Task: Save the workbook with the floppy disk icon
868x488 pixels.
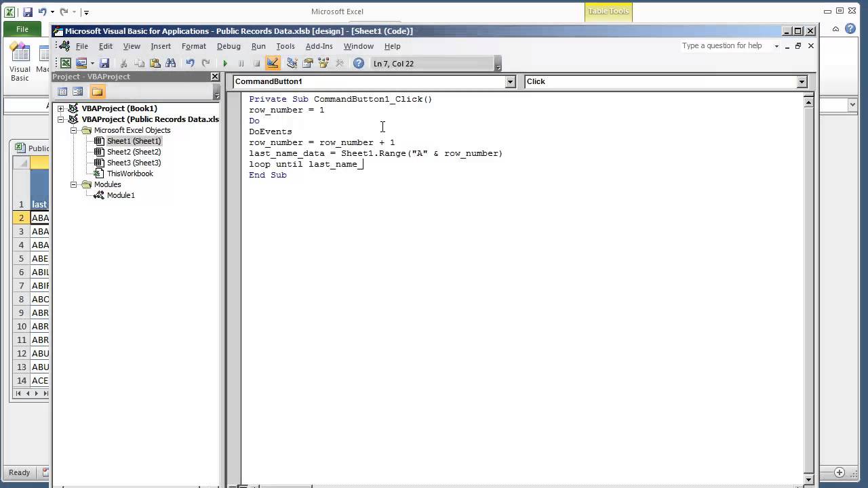Action: coord(104,63)
